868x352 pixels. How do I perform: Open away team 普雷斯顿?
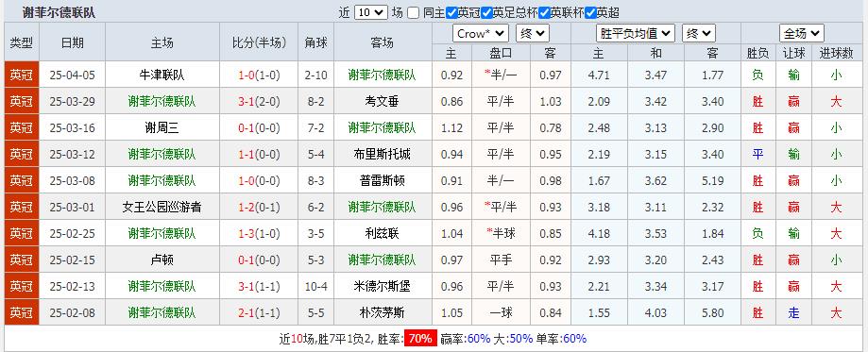tap(383, 181)
